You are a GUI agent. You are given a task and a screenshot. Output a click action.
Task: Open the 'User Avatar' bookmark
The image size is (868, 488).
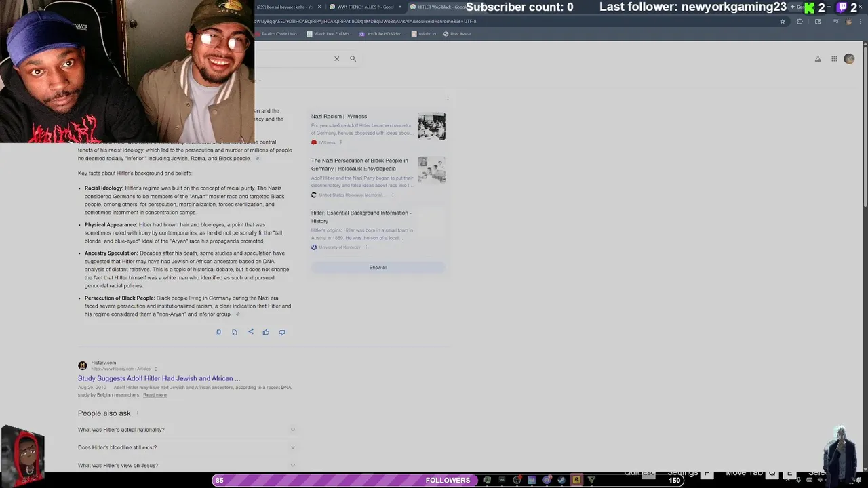click(457, 34)
